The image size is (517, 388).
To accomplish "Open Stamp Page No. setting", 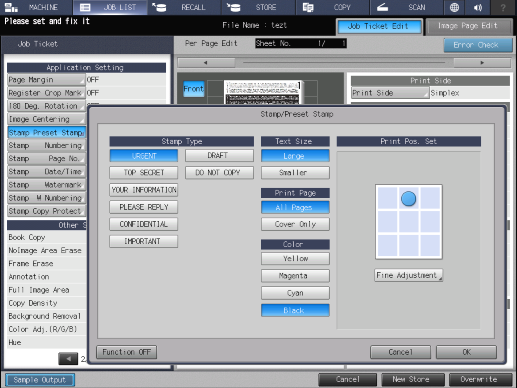I will pos(46,159).
